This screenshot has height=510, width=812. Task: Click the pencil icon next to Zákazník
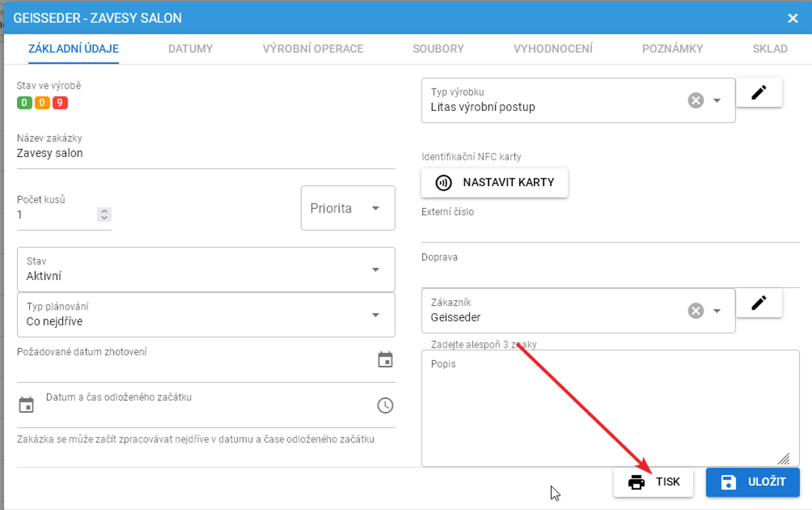[759, 303]
